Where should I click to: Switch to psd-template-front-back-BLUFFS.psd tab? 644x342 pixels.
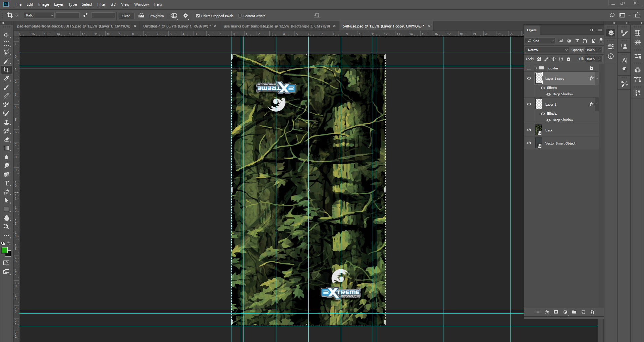click(x=73, y=26)
